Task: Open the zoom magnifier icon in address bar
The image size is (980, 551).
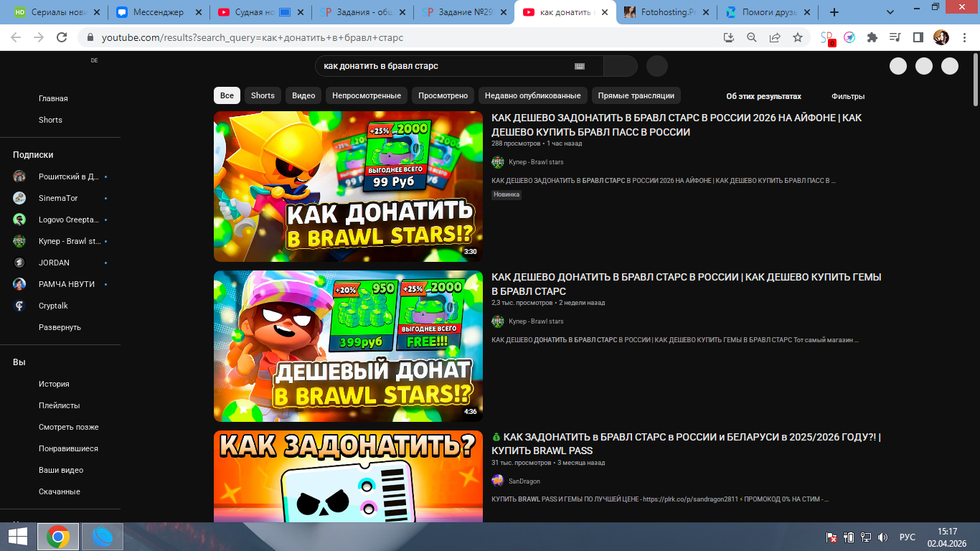Action: point(752,37)
